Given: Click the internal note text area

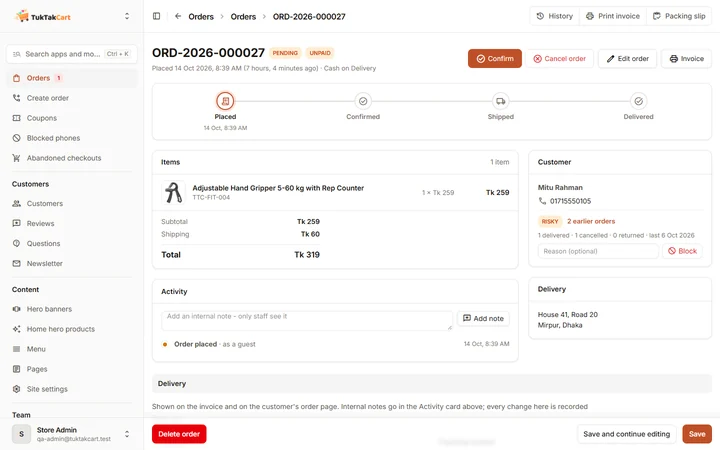Looking at the screenshot, I should pyautogui.click(x=307, y=321).
